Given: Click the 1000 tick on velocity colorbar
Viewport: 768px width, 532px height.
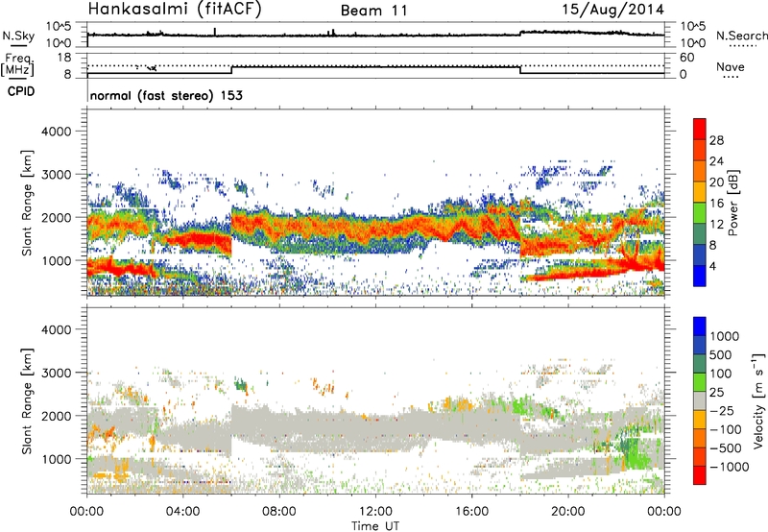Looking at the screenshot, I should pyautogui.click(x=724, y=336).
